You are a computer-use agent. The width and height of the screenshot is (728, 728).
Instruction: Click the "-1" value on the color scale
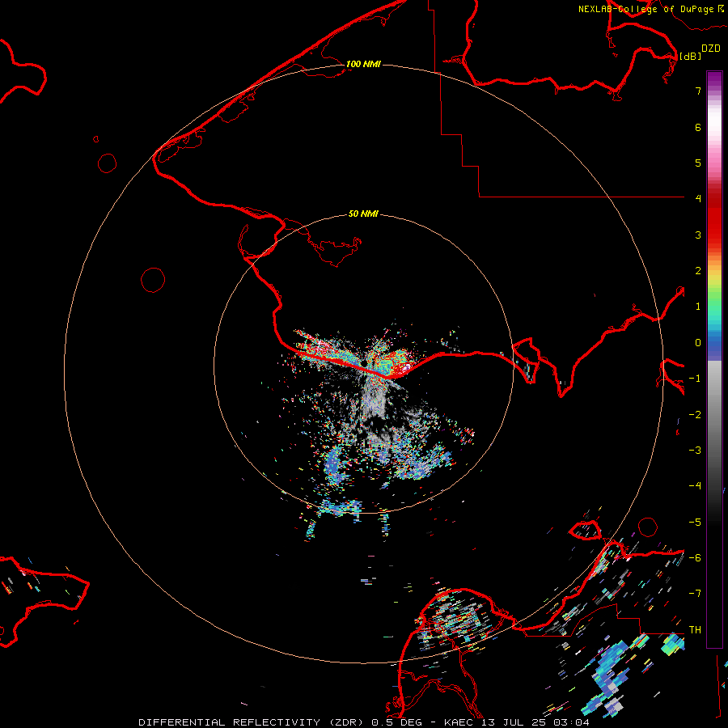[695, 379]
